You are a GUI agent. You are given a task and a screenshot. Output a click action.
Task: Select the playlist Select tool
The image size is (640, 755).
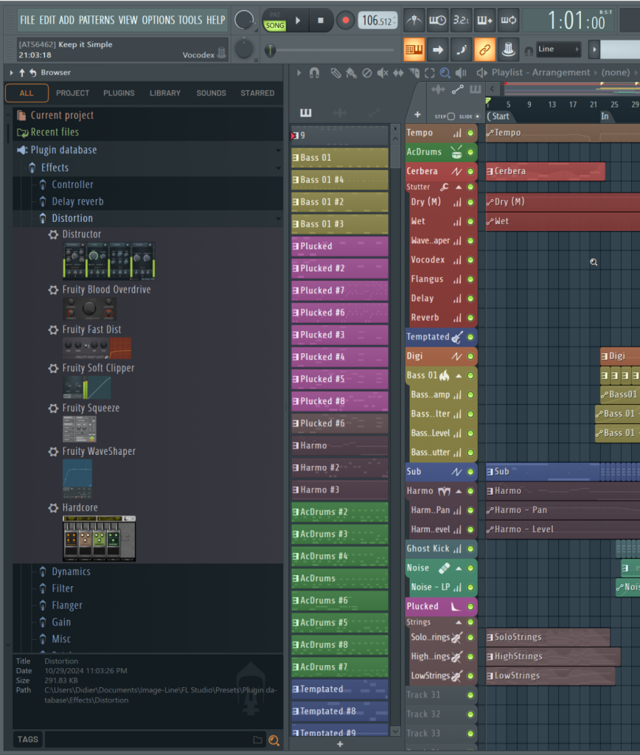coord(430,73)
